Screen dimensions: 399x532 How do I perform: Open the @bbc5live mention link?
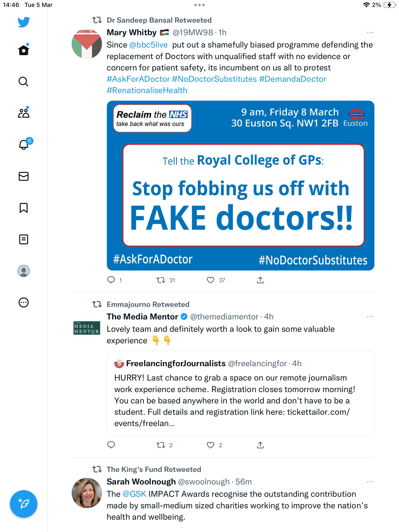[x=149, y=45]
